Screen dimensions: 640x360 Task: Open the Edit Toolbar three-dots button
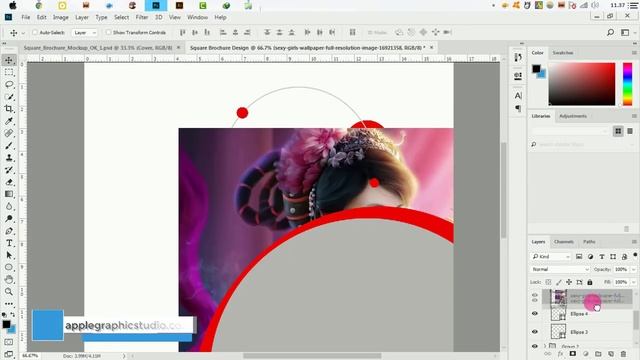(9, 304)
